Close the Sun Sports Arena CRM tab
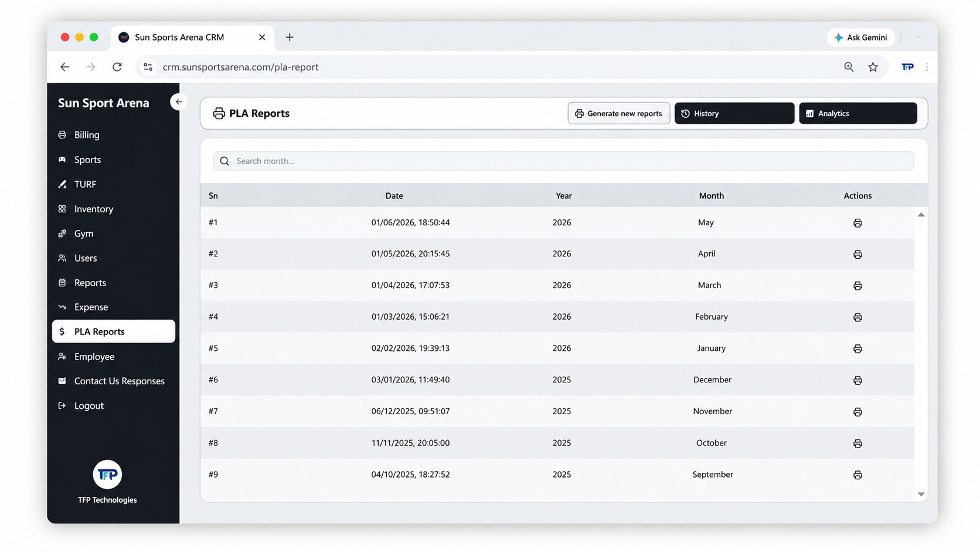This screenshot has height=552, width=980. pos(262,37)
